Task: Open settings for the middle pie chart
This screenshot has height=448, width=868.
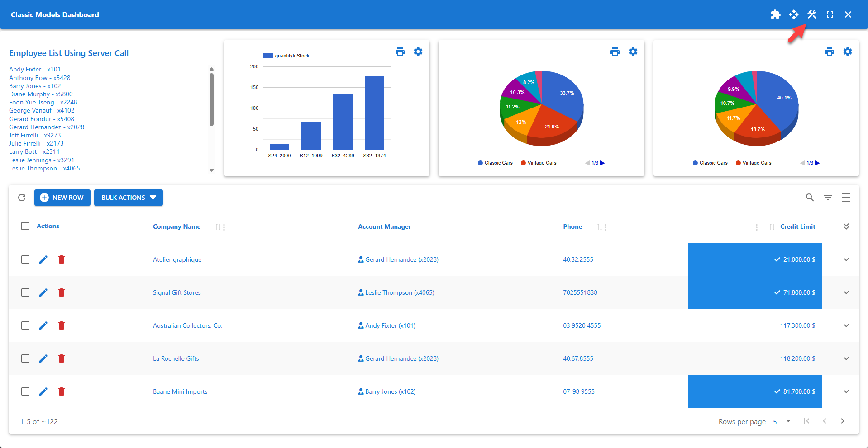Action: pos(633,52)
